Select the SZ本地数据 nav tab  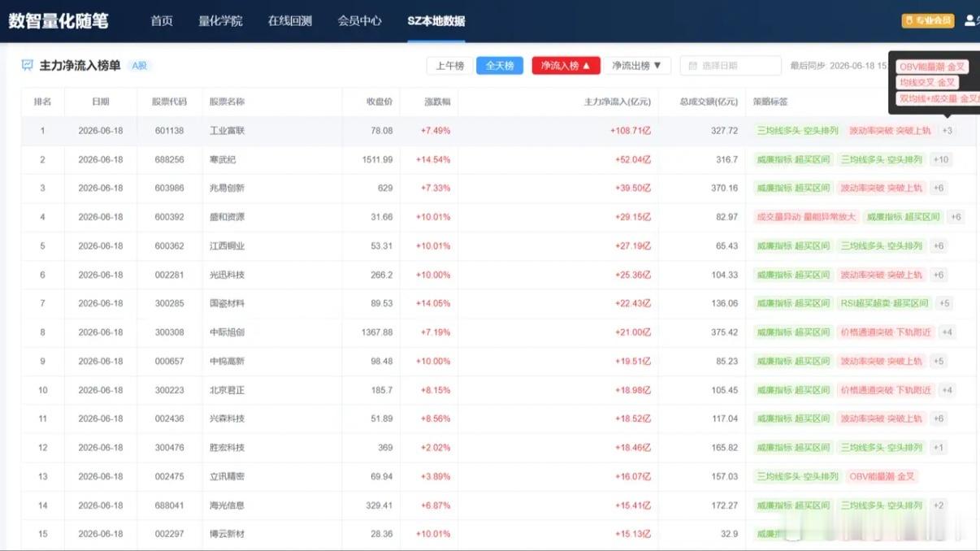point(436,21)
